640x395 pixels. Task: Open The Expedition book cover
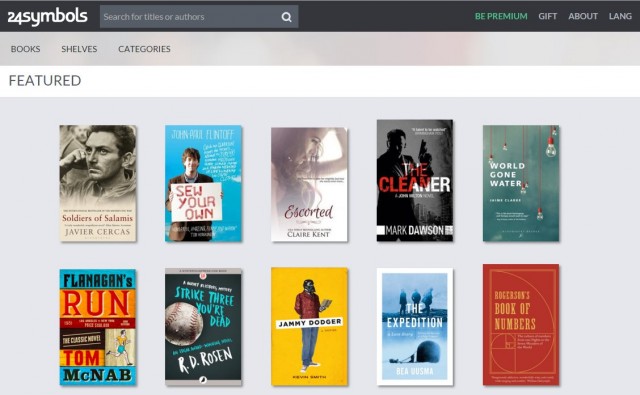click(415, 327)
